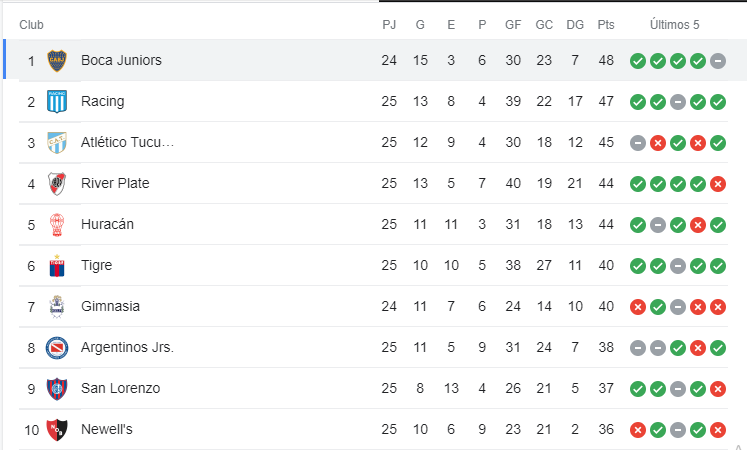Select the Huracán team name
The image size is (747, 450).
point(107,224)
